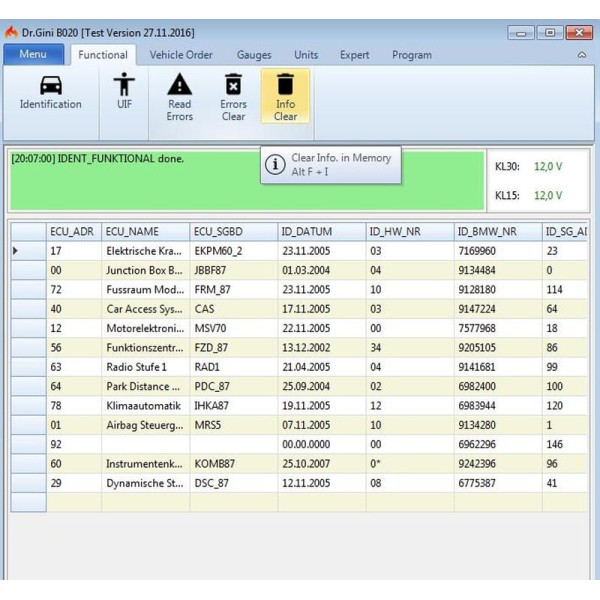Select the Motorelektronik MSV70 row name cell

tap(144, 328)
